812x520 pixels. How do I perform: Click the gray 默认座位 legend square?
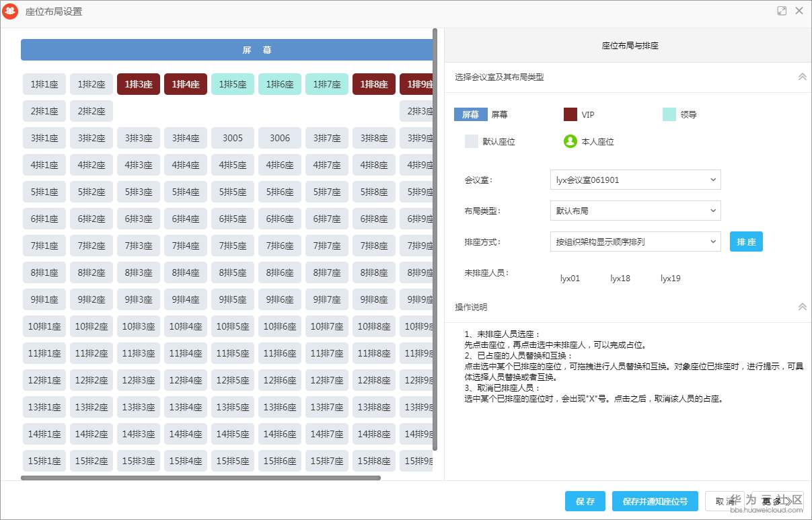(470, 141)
